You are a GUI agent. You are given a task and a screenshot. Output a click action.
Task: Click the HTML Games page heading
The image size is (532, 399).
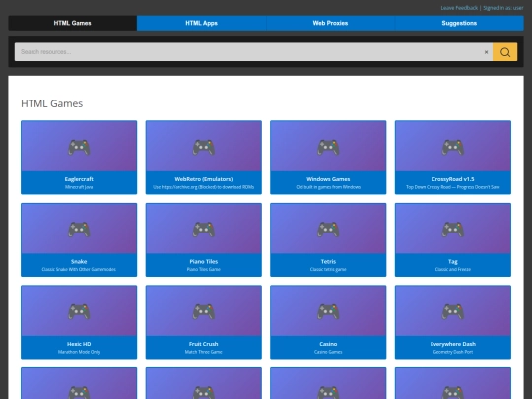[x=52, y=103]
